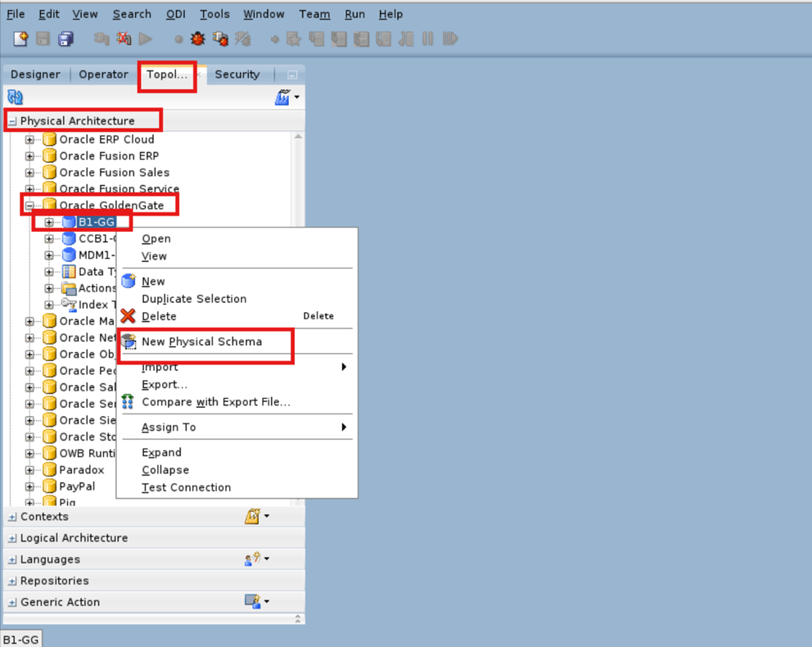Expand the Oracle ERP Cloud tree node
This screenshot has width=812, height=647.
pos(28,139)
